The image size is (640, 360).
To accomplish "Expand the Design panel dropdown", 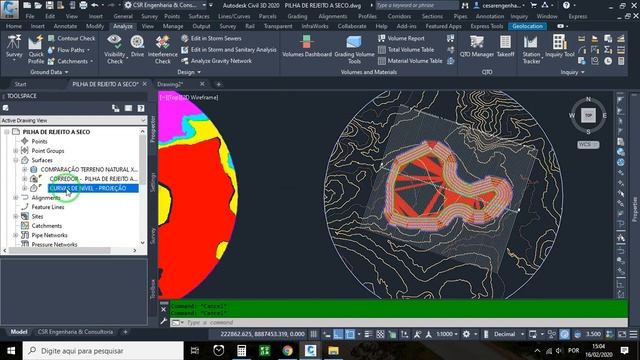I will (x=189, y=72).
